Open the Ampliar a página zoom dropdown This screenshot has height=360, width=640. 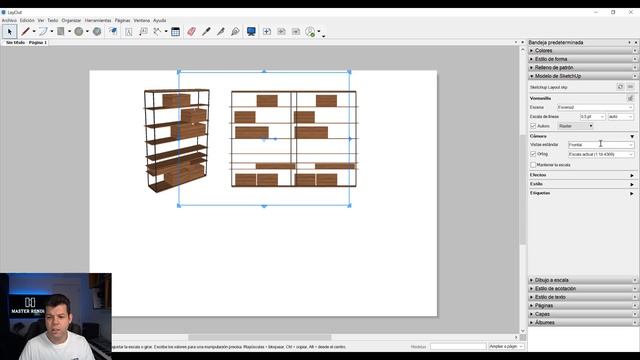(506, 347)
